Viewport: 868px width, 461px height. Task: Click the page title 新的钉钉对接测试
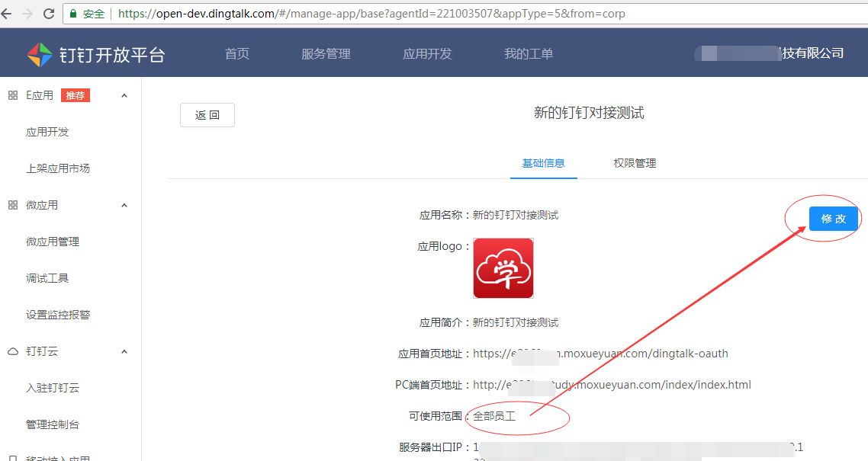pyautogui.click(x=589, y=113)
